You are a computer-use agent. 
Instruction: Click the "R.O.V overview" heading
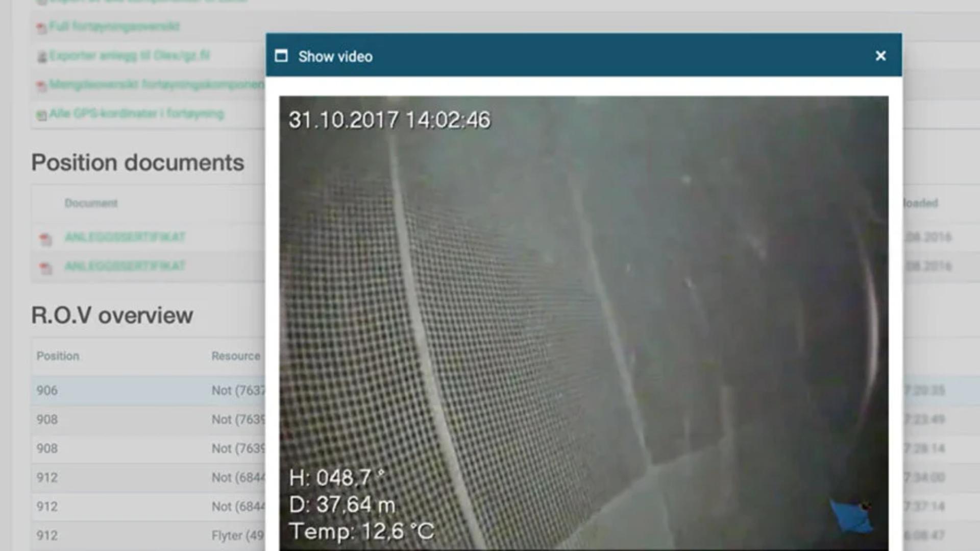click(x=112, y=315)
